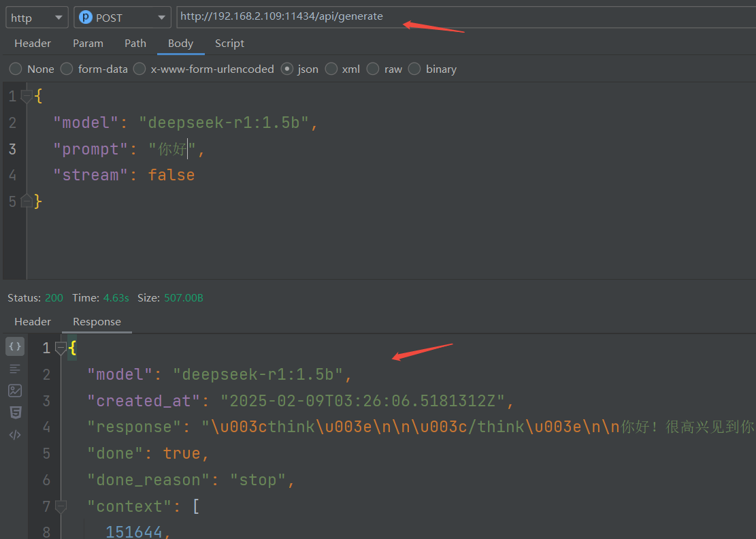Select the None body type
This screenshot has width=756, height=539.
(16, 69)
